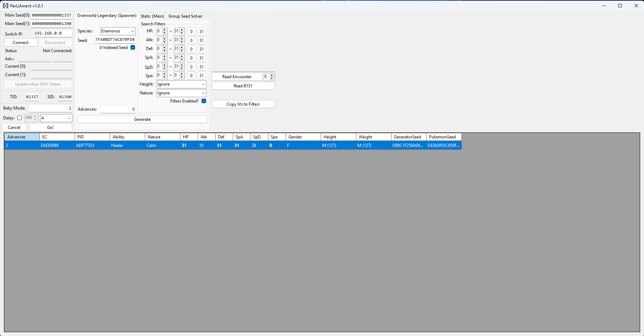Select PID cell ADF77333 in results
This screenshot has height=336, width=644.
(92, 145)
